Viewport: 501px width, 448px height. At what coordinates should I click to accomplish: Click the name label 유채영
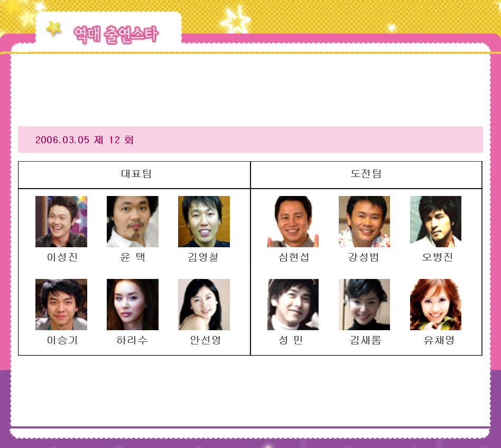point(439,340)
